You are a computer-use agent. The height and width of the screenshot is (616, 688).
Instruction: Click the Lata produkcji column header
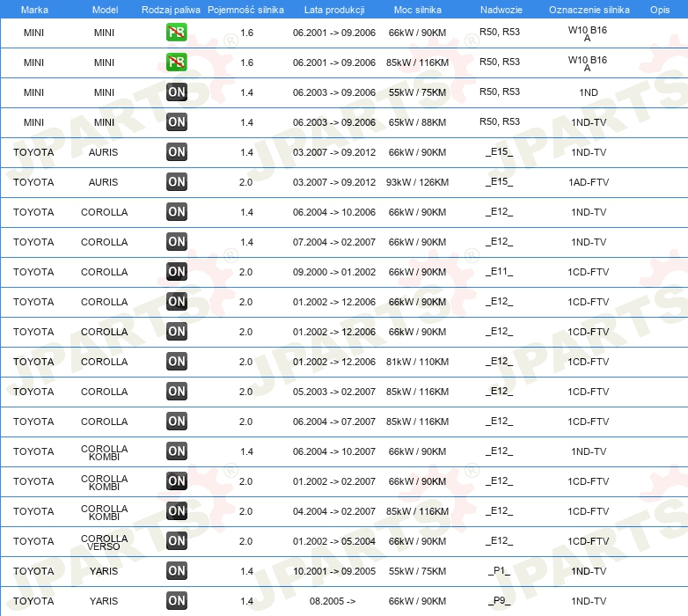(x=334, y=10)
